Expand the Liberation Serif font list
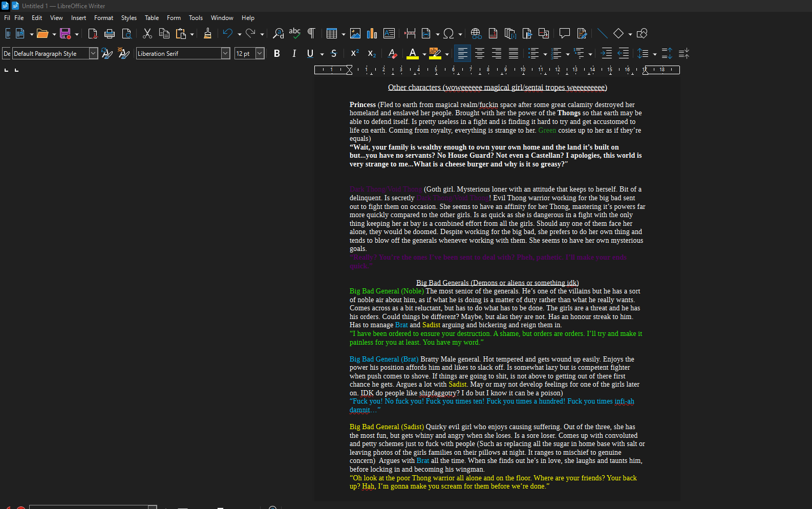 pos(225,53)
